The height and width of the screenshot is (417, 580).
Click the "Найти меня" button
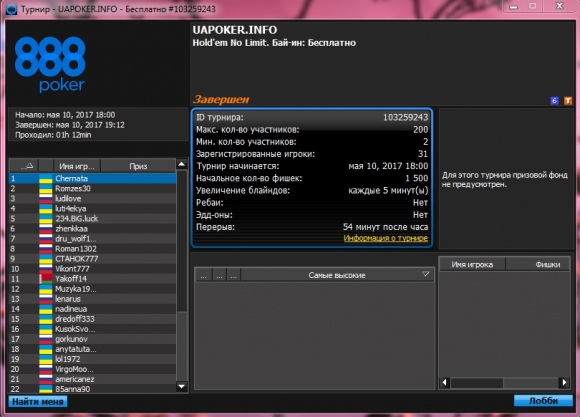click(38, 401)
